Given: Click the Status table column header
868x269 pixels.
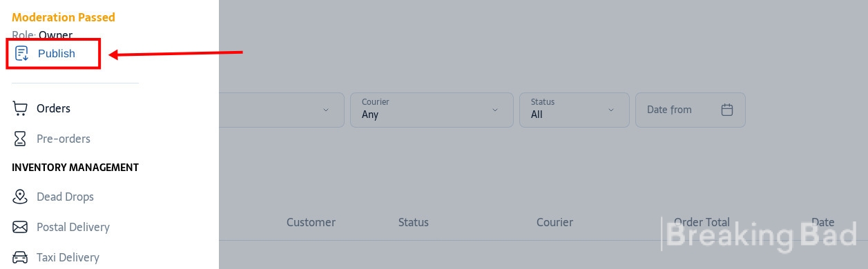Looking at the screenshot, I should coord(414,222).
